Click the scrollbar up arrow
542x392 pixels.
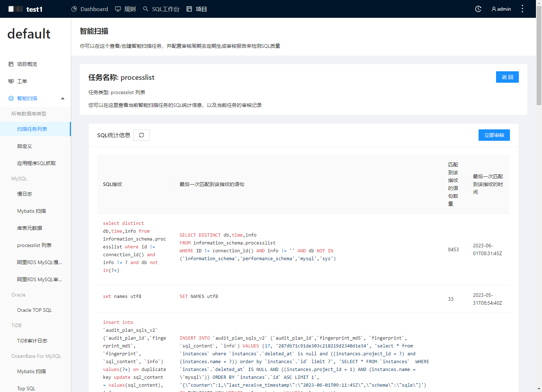coord(539,3)
